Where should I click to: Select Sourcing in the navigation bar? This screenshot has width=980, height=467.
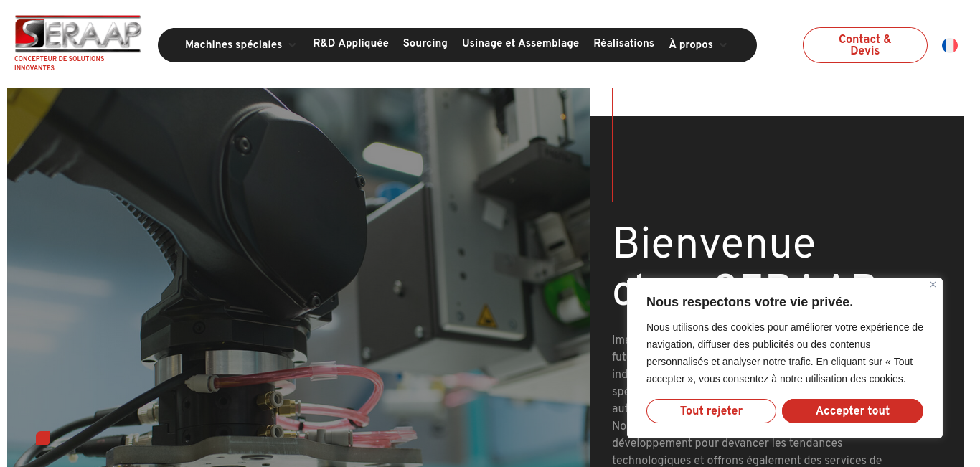pyautogui.click(x=425, y=43)
